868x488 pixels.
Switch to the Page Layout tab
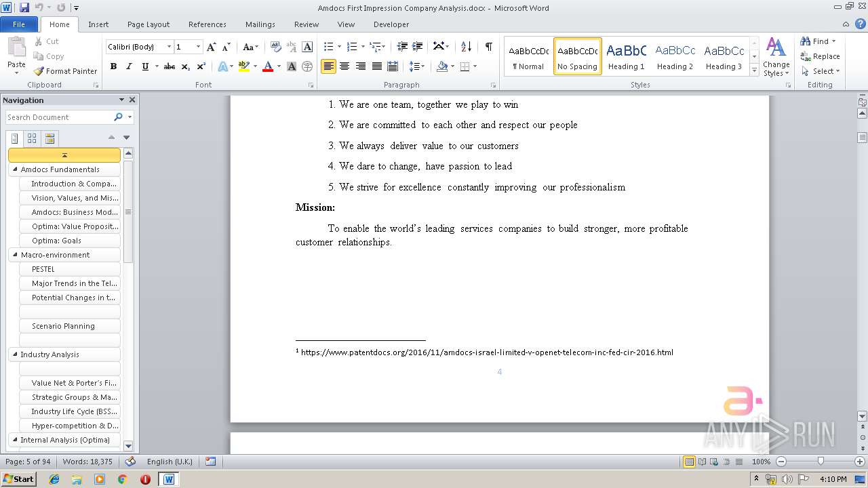tap(149, 24)
